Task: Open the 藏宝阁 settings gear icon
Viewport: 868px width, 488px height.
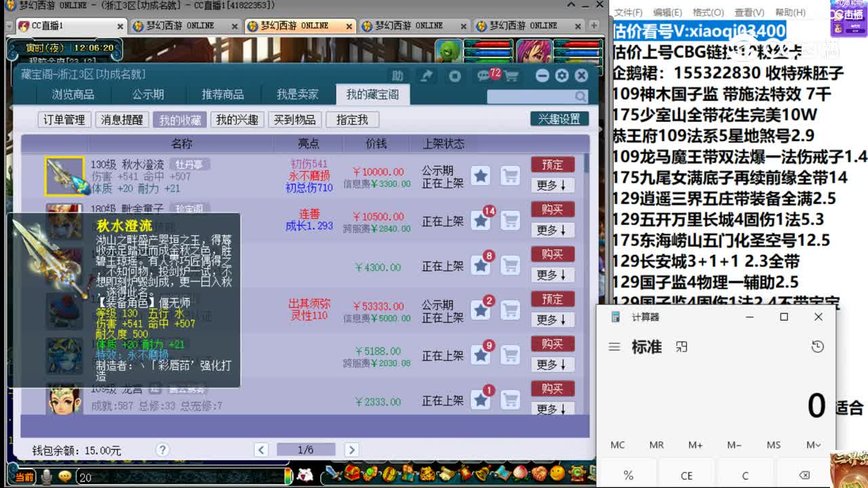Action: coord(561,75)
